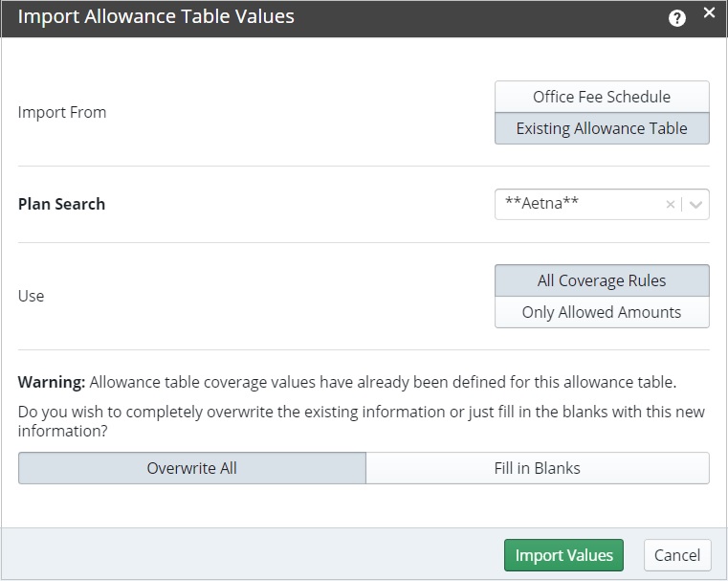728x581 pixels.
Task: Choose Existing Allowance Table option
Action: (x=602, y=128)
